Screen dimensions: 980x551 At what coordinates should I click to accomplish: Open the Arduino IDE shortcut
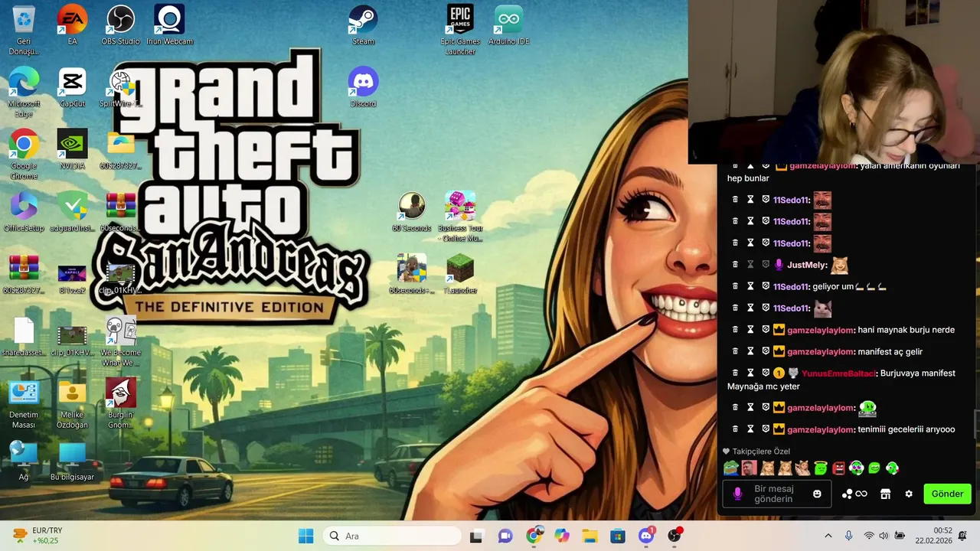pos(508,25)
